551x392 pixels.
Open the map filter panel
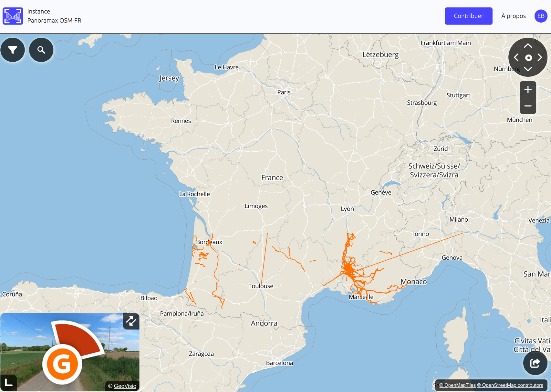tap(13, 50)
